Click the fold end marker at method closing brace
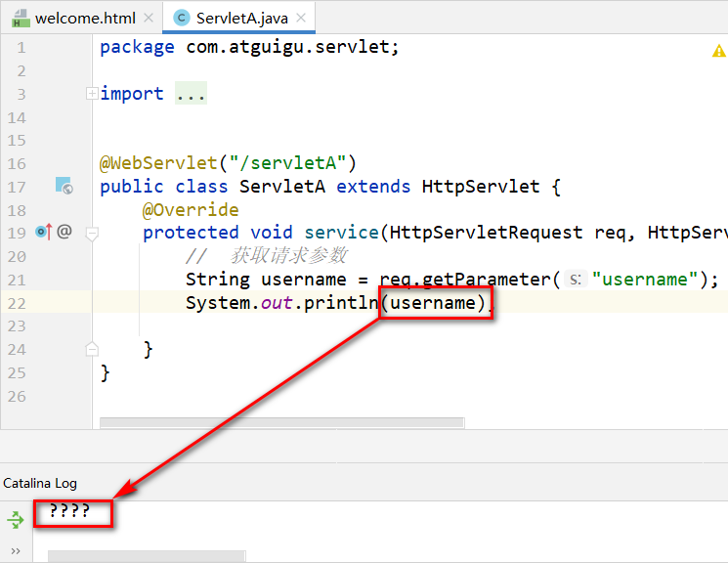 pyautogui.click(x=92, y=349)
